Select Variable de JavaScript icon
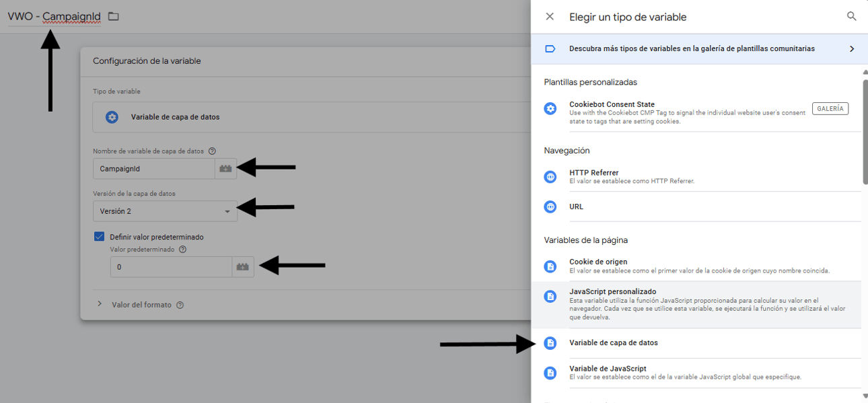Viewport: 868px width, 403px height. pyautogui.click(x=550, y=373)
